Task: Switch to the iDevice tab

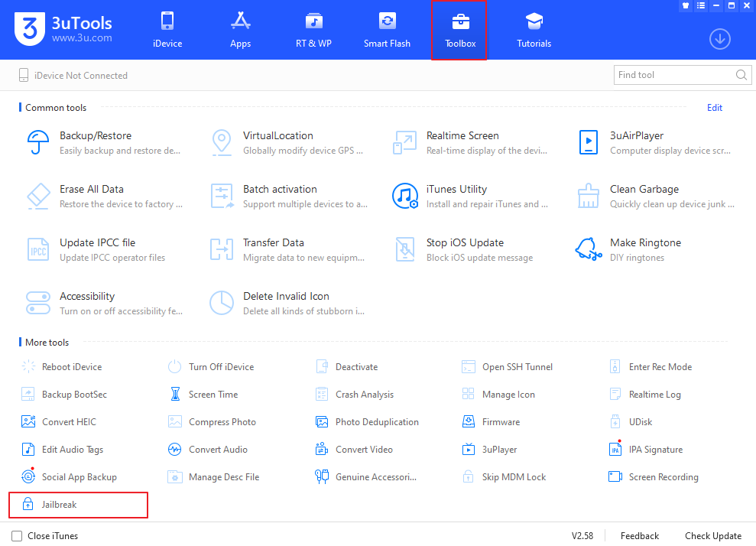Action: [167, 30]
